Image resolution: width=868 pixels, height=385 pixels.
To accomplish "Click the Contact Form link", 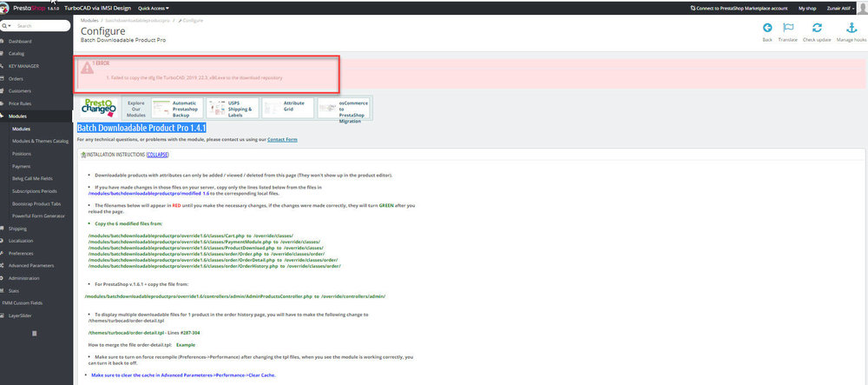I will [x=282, y=140].
